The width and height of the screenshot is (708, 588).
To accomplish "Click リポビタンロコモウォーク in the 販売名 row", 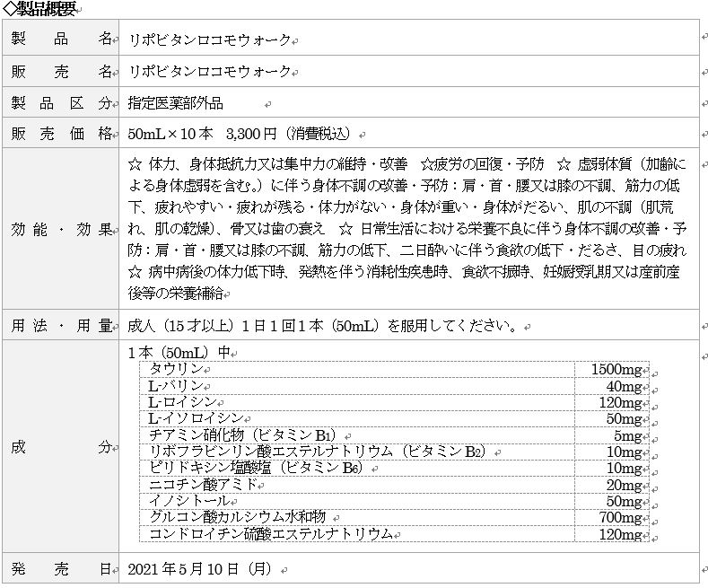I will click(x=209, y=71).
